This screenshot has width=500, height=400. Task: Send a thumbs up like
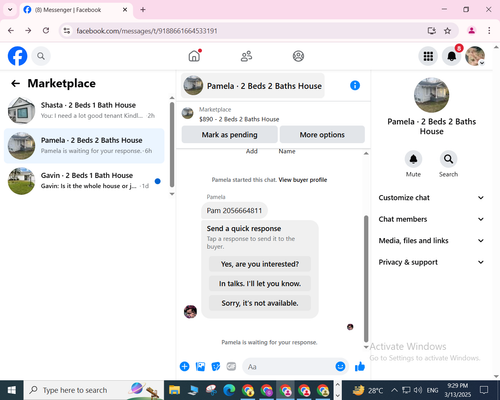(x=360, y=366)
